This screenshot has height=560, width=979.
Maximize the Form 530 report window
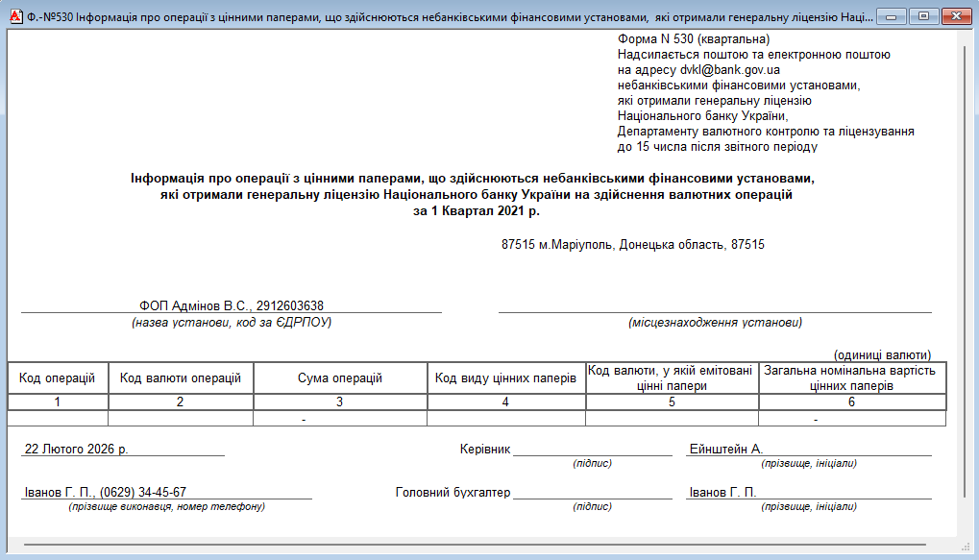click(x=923, y=16)
